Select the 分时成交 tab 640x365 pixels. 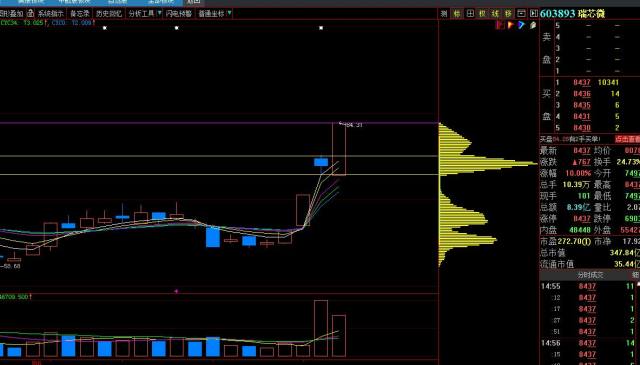pyautogui.click(x=590, y=275)
